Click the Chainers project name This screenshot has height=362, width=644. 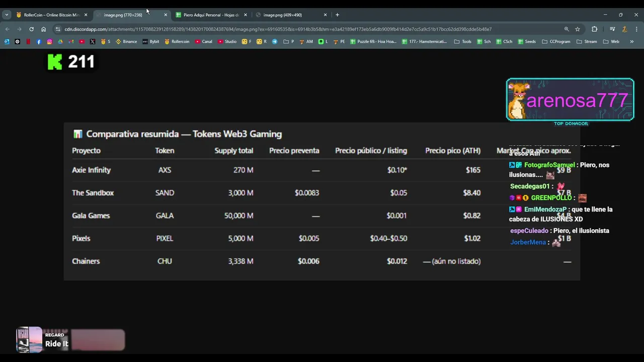[x=86, y=261]
